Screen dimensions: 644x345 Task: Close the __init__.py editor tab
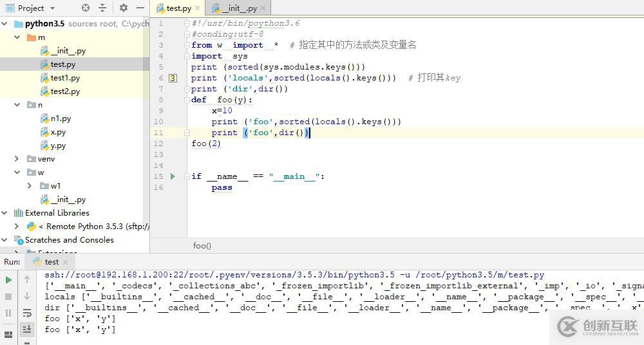[263, 8]
